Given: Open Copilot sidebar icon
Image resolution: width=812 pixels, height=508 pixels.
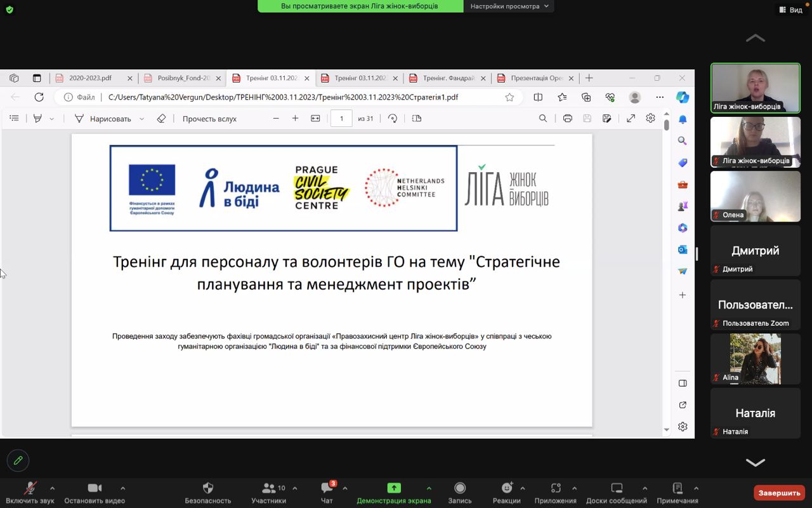Looking at the screenshot, I should [x=683, y=97].
